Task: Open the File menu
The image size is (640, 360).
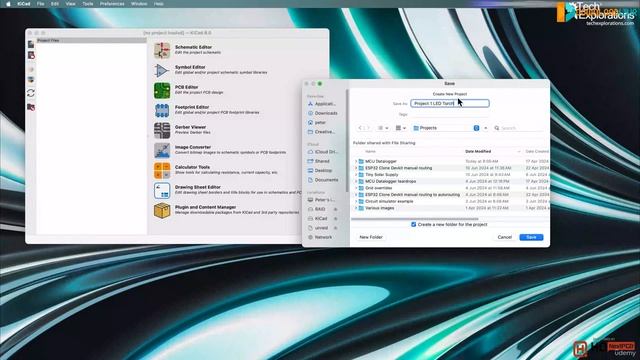Action: coord(40,4)
